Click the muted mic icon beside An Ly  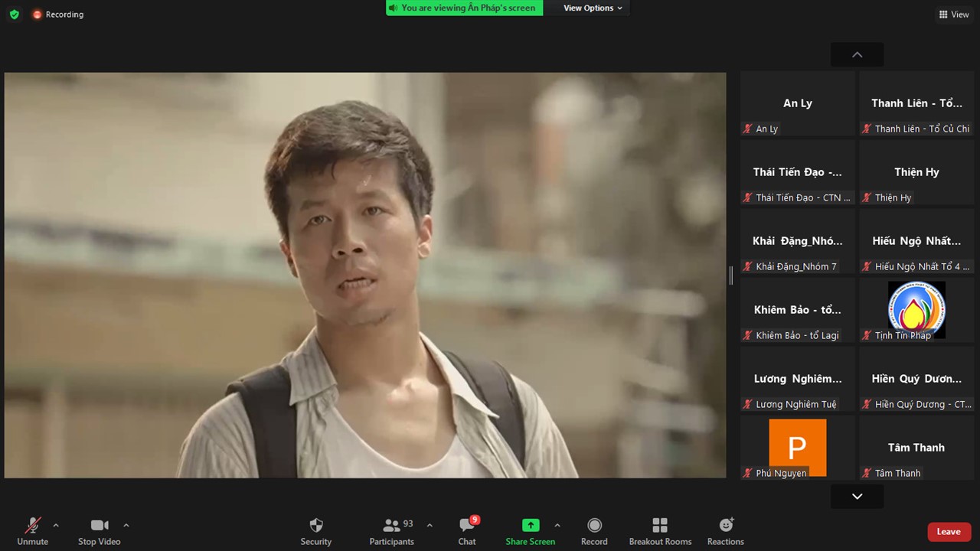click(748, 129)
